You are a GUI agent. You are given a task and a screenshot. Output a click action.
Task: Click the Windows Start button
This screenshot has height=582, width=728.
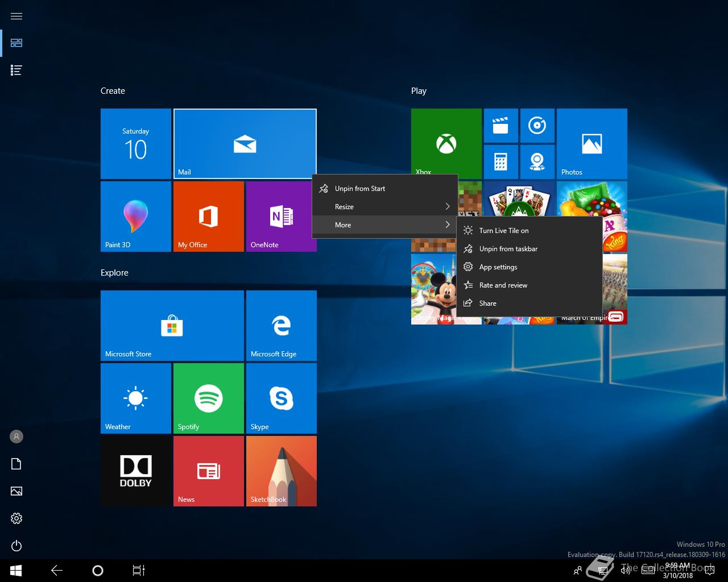coord(16,571)
